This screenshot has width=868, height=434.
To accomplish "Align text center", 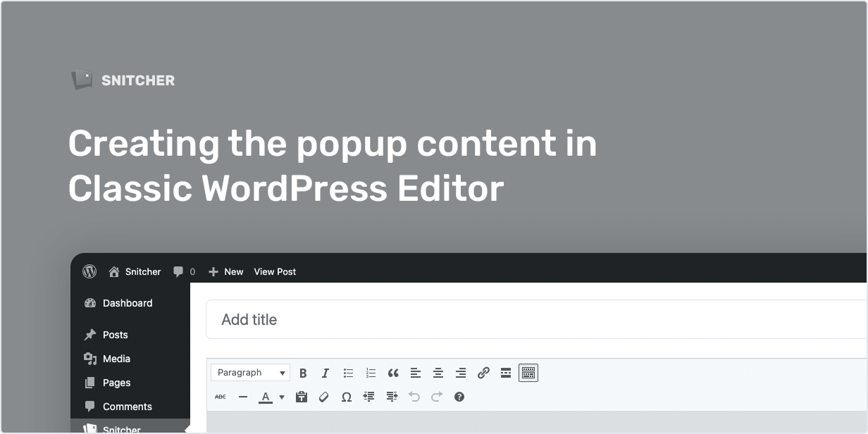I will (x=438, y=373).
